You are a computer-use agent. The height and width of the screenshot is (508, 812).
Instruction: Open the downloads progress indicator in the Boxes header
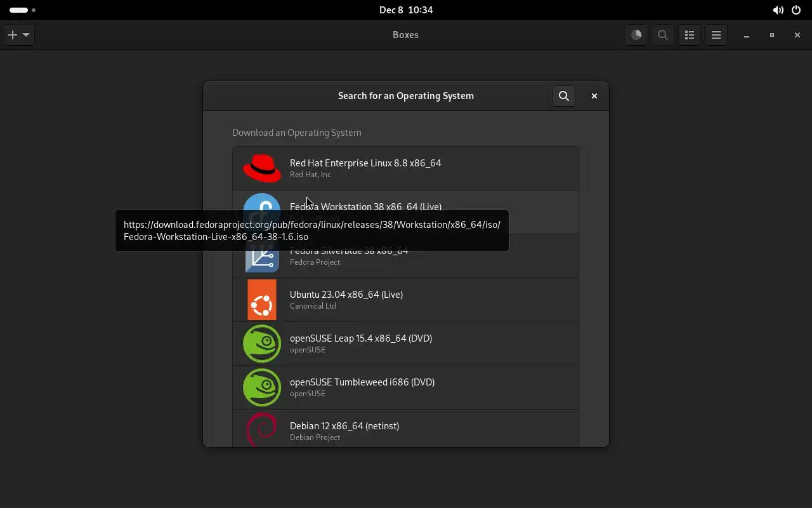point(636,35)
